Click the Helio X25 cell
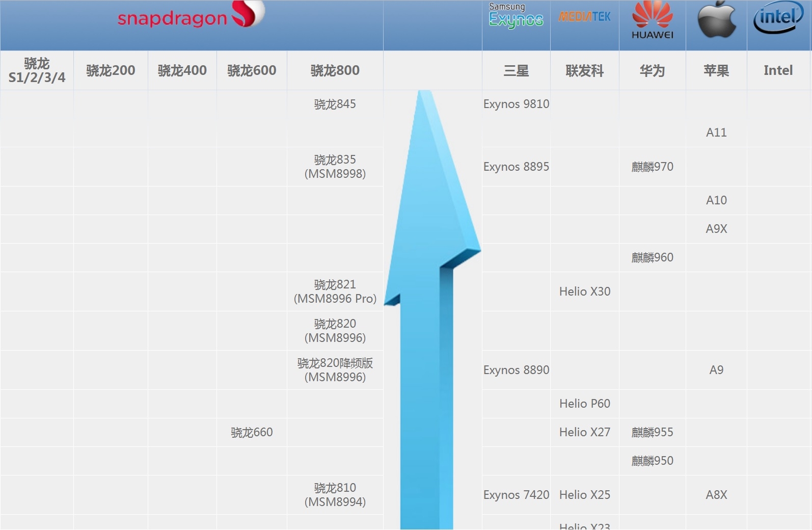The image size is (812, 530). pyautogui.click(x=585, y=495)
